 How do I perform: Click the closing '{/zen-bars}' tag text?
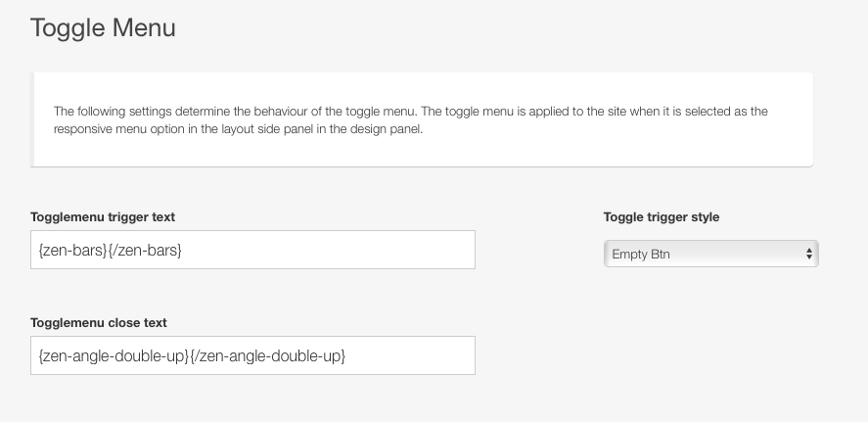[145, 251]
